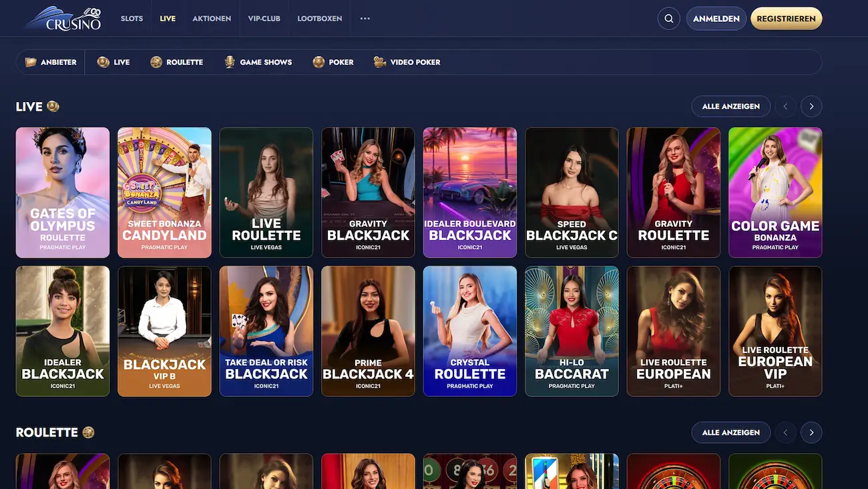
Task: Select the Game Shows category text
Action: tap(266, 62)
